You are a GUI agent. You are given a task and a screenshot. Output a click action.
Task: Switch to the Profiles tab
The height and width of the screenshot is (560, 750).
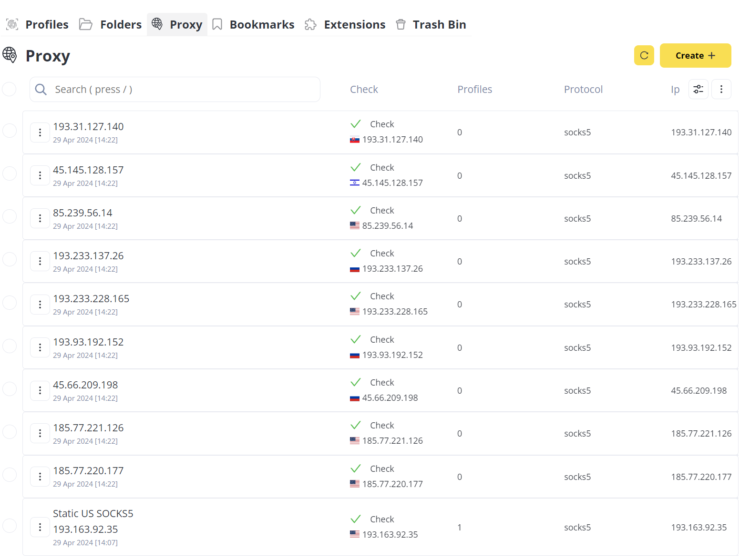click(38, 25)
